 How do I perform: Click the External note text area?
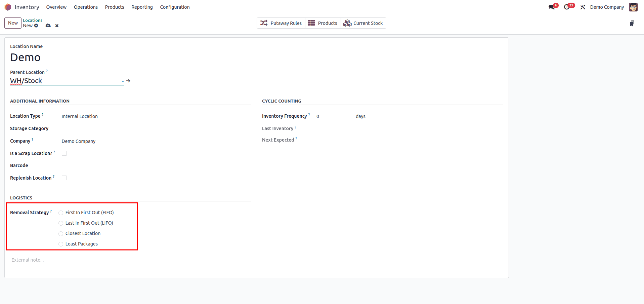click(256, 260)
